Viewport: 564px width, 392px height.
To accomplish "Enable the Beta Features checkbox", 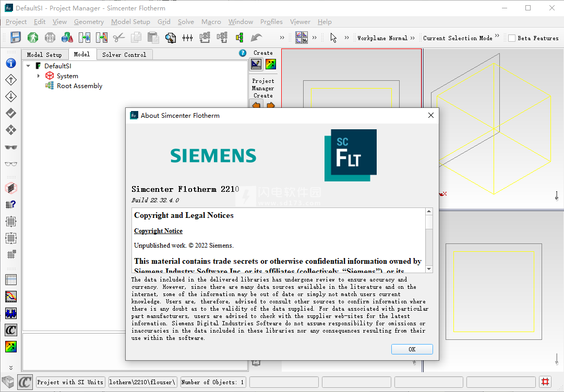I will 512,38.
